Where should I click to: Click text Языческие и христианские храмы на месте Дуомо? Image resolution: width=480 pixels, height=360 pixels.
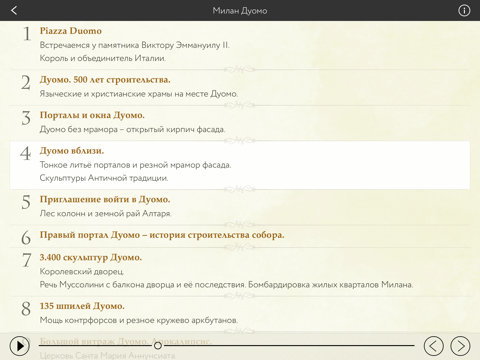(139, 94)
